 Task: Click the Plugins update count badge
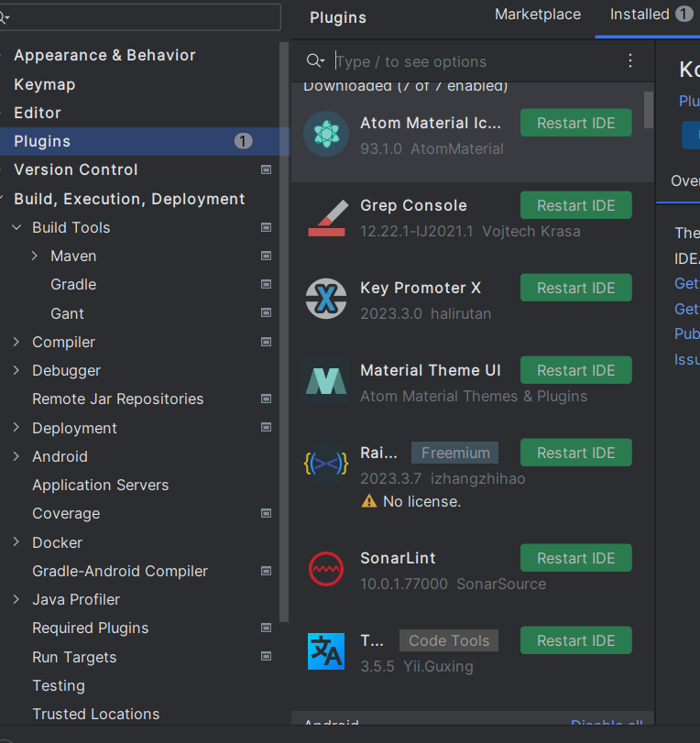243,141
